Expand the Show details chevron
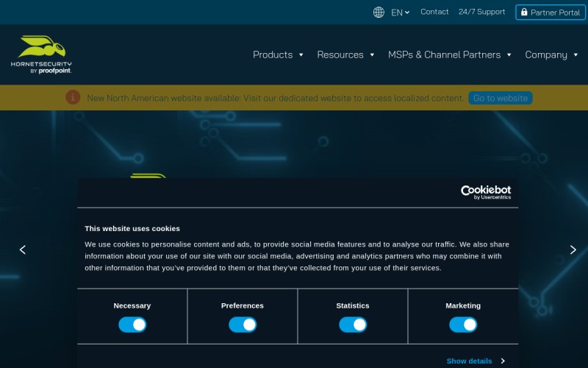 tap(503, 361)
